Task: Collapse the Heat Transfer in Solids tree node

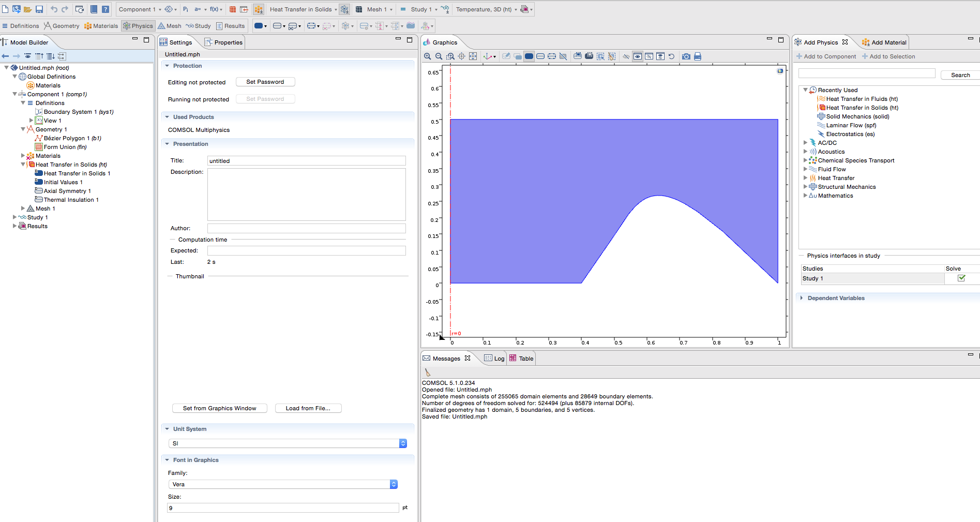Action: (23, 165)
